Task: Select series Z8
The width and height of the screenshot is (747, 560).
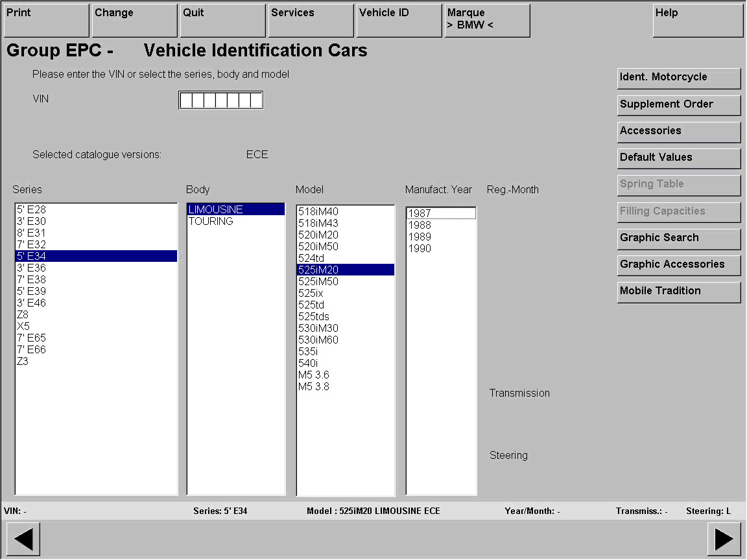Action: point(96,315)
